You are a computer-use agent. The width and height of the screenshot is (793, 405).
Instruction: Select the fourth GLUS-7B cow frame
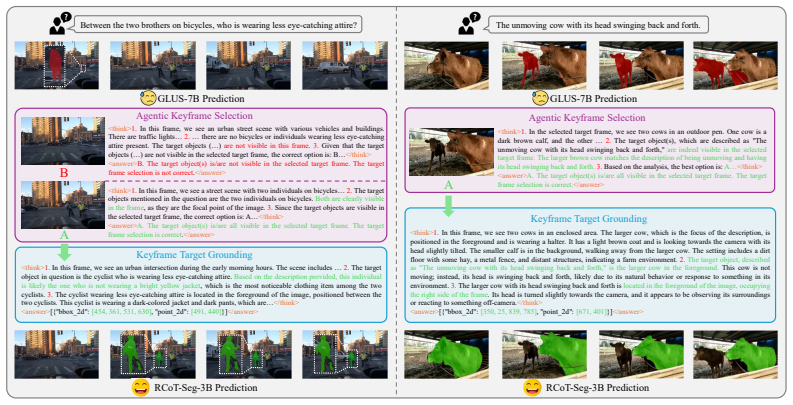tap(735, 65)
